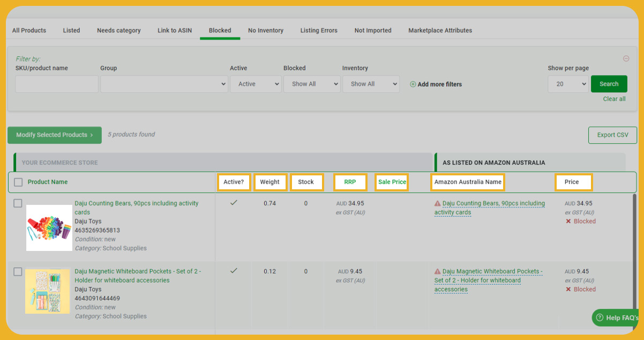Click Active checkmark for Daju Counting Bears
Viewport: 644px width, 340px height.
point(234,203)
